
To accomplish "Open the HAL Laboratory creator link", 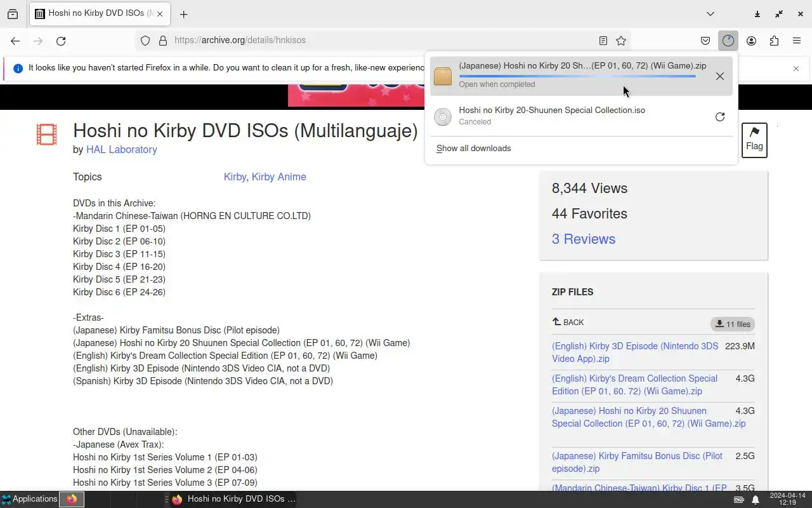I will [121, 149].
